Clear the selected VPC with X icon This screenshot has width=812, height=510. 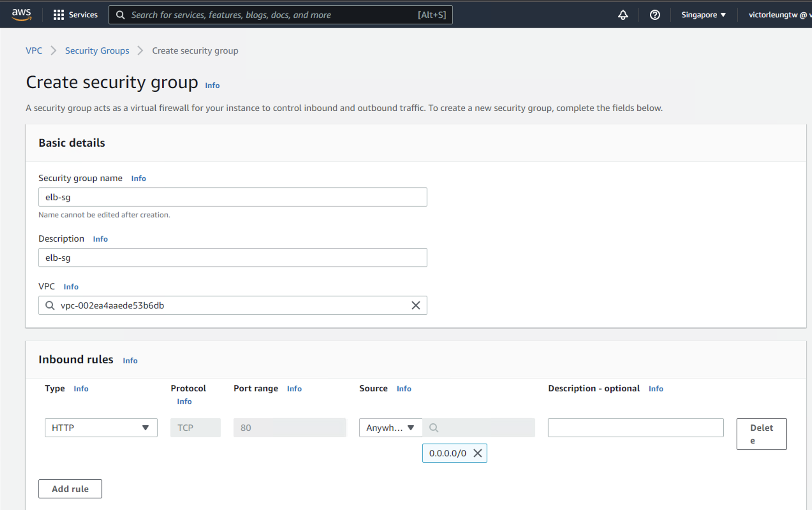tap(416, 305)
